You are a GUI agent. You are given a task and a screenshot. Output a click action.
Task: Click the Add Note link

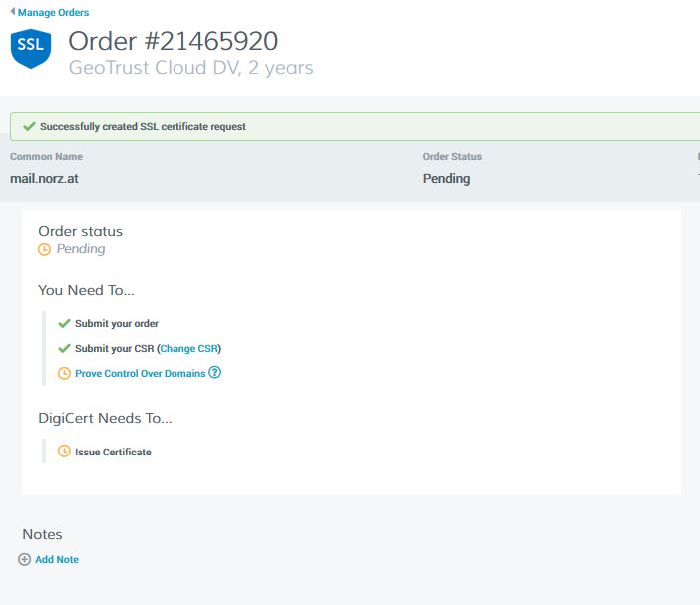click(x=57, y=559)
